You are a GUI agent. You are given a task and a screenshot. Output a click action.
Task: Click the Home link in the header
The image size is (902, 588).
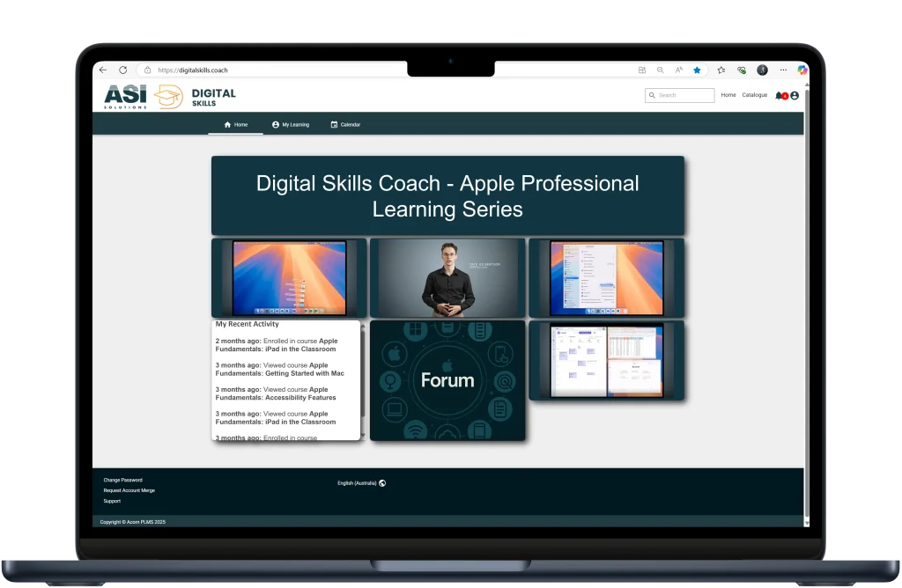tap(728, 95)
